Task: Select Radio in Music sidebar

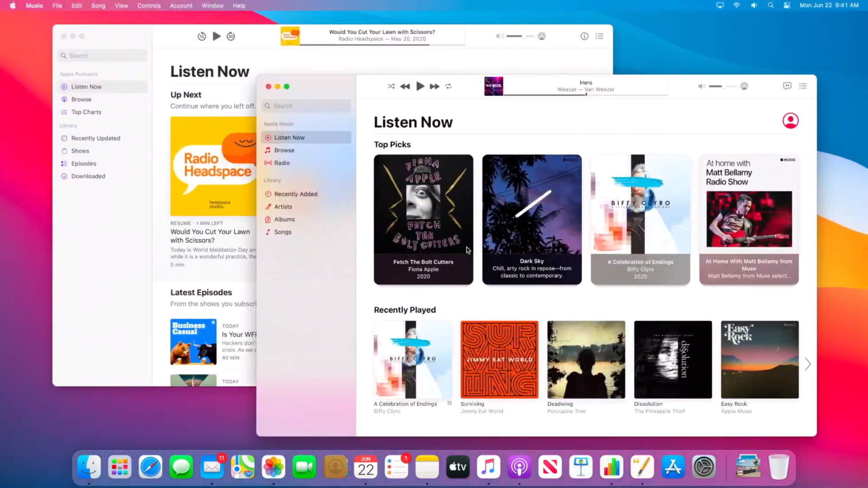Action: click(282, 163)
